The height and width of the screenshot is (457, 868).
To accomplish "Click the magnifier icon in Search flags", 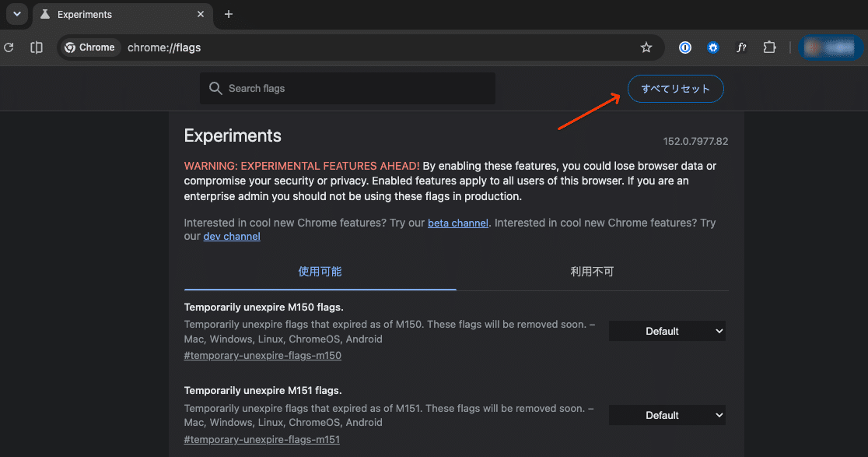I will point(215,89).
